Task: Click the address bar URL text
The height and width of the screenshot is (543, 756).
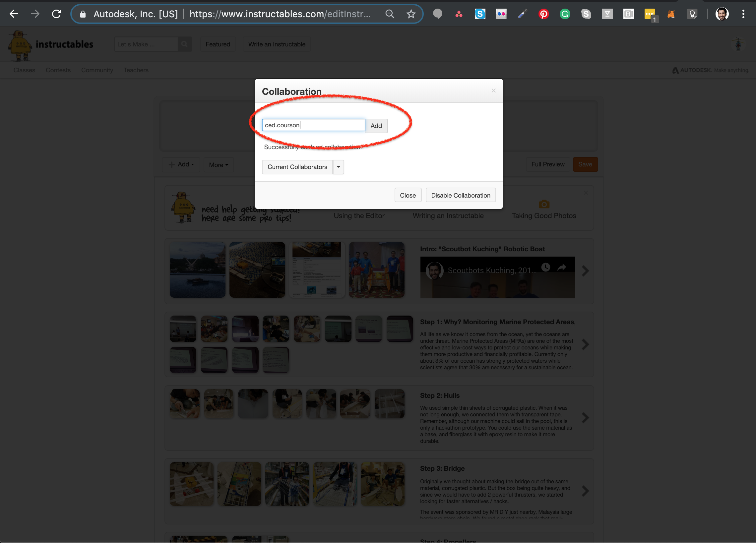Action: point(280,14)
